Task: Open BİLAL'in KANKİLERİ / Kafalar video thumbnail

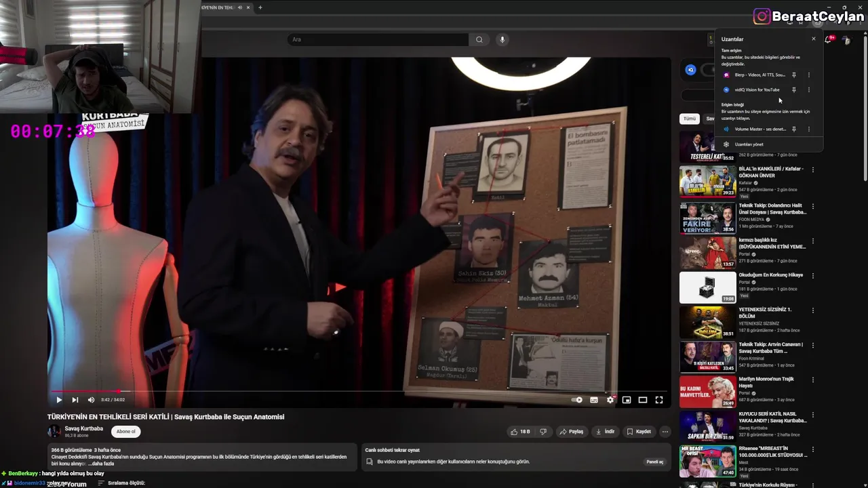Action: (x=707, y=181)
